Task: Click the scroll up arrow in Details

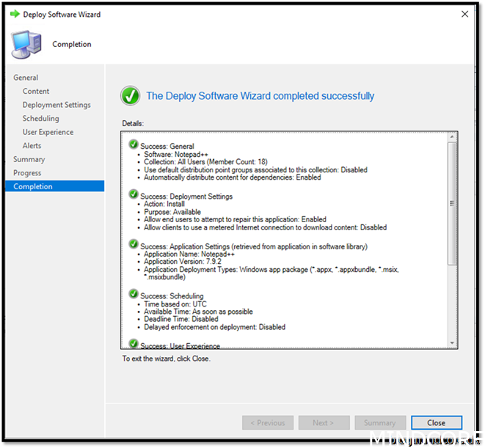Action: pyautogui.click(x=452, y=137)
